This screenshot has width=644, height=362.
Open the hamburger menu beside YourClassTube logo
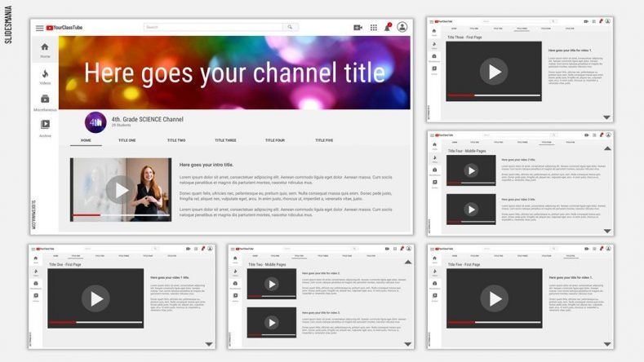pyautogui.click(x=39, y=28)
